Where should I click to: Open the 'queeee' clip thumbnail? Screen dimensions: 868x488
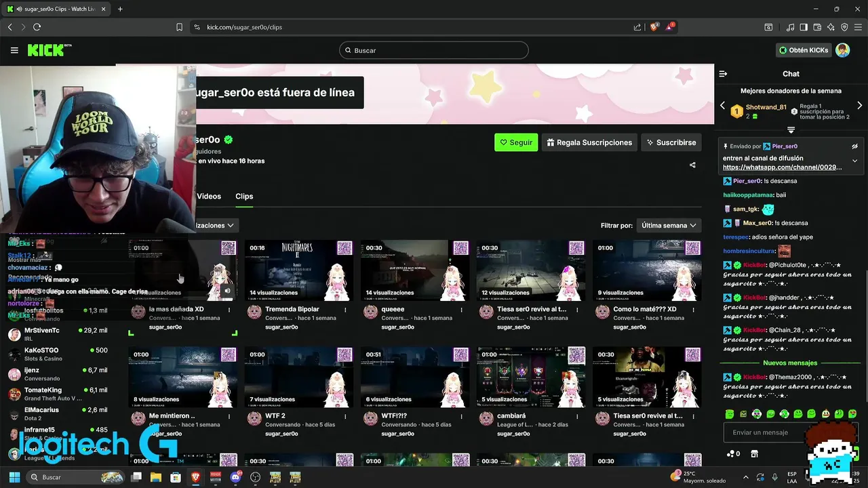(415, 270)
